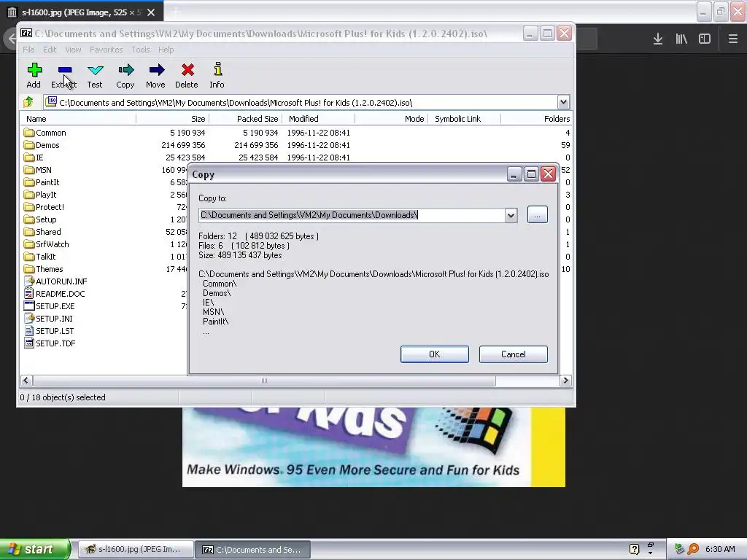Select the SETUP.LST file
747x560 pixels.
pos(49,331)
